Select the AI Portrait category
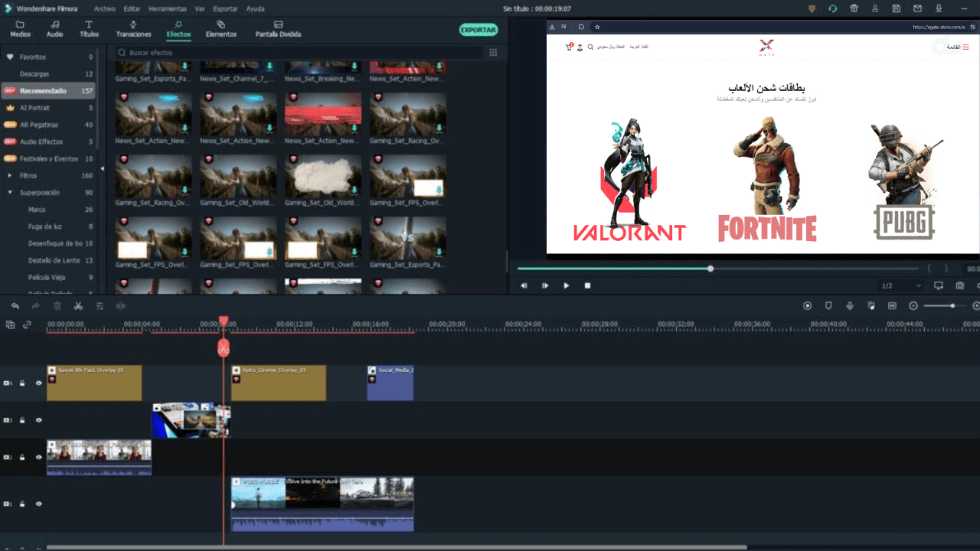Viewport: 980px width, 551px height. (x=34, y=108)
